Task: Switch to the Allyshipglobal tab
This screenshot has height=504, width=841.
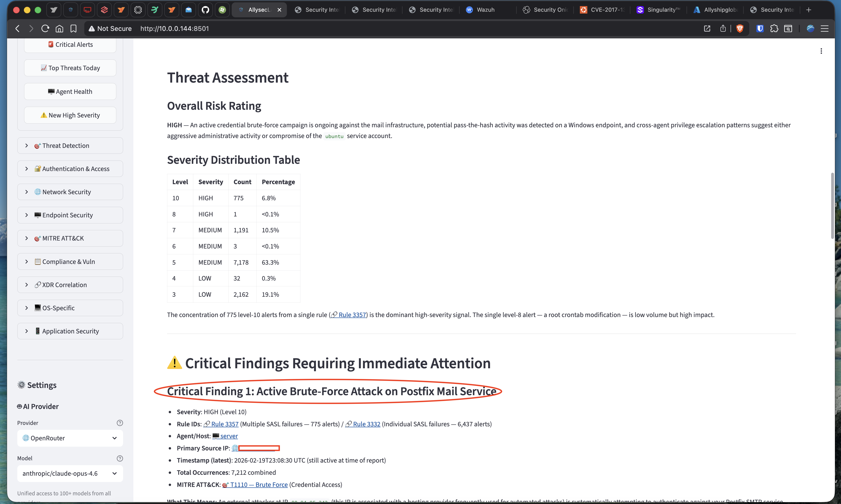Action: [x=716, y=10]
